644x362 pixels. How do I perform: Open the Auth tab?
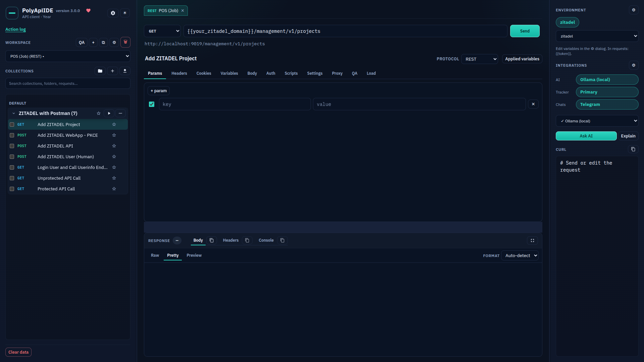pos(271,73)
